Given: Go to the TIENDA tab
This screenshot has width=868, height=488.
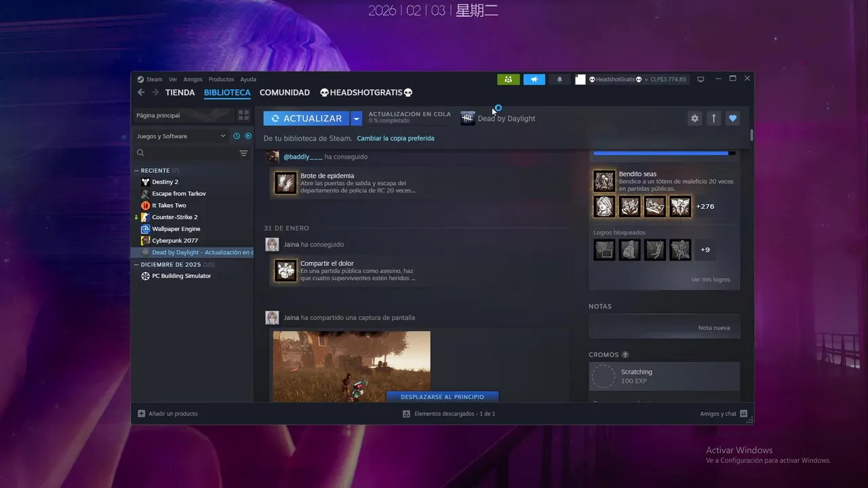Looking at the screenshot, I should [180, 93].
